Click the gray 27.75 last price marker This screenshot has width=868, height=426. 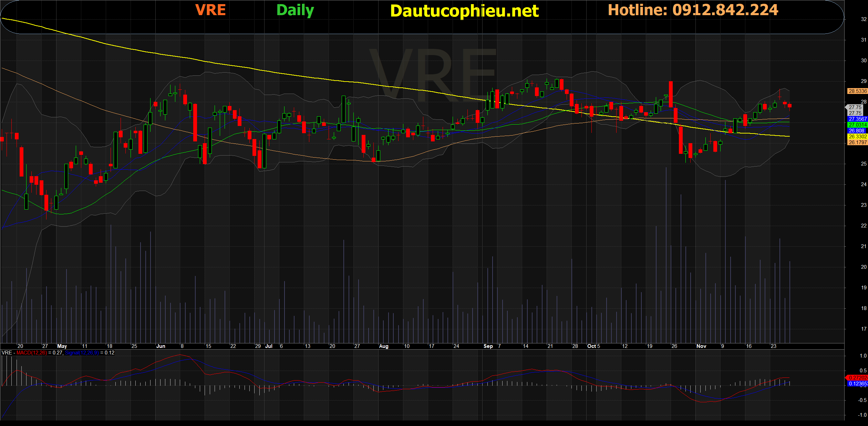point(855,107)
